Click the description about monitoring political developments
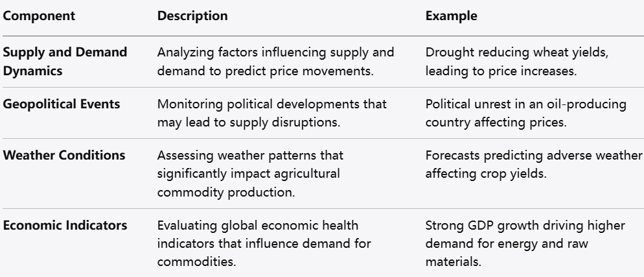 [272, 113]
